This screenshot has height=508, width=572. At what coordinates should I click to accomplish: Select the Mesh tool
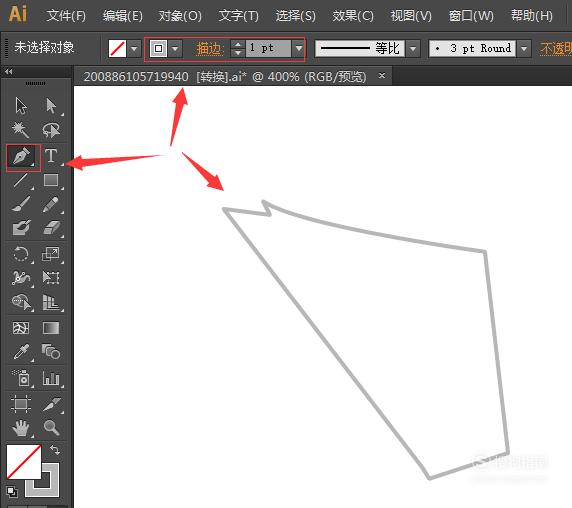click(21, 328)
